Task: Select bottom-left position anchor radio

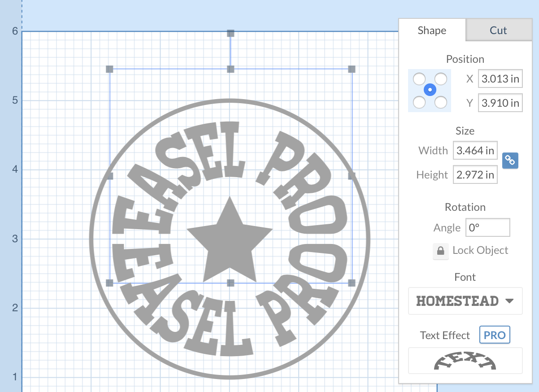Action: click(419, 102)
